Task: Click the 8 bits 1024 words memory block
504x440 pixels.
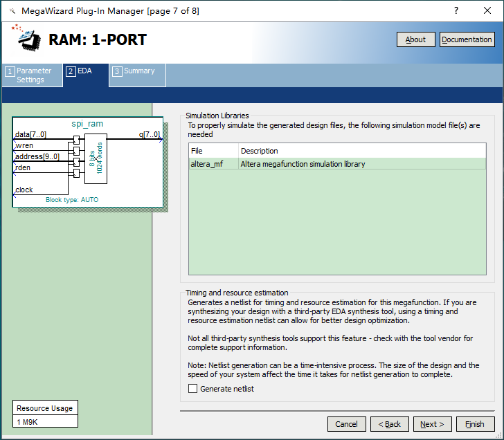Action: (96, 158)
